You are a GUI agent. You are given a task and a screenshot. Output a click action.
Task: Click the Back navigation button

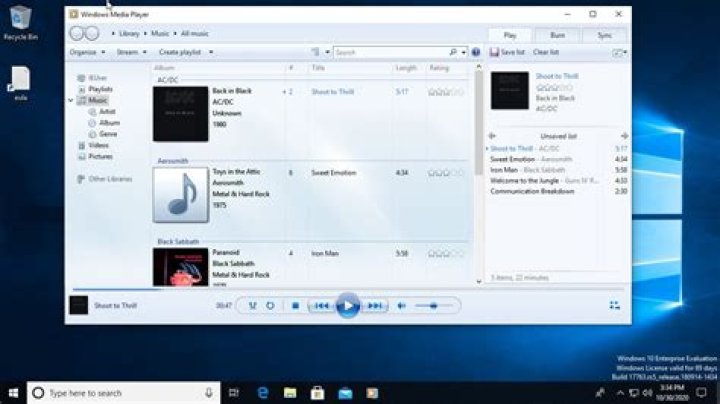pyautogui.click(x=77, y=34)
